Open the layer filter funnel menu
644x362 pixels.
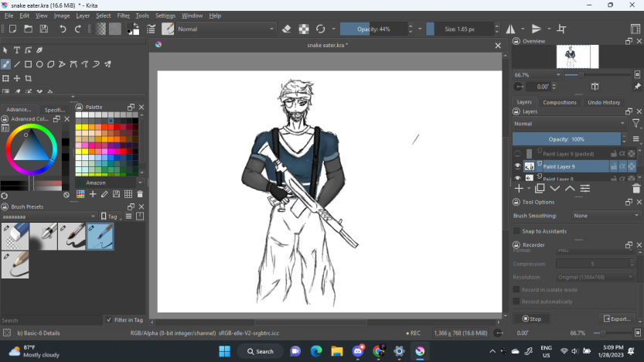[x=635, y=123]
